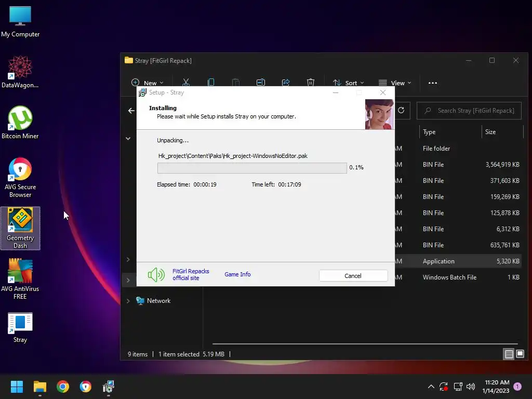532x399 pixels.
Task: Open the View dropdown menu
Action: [395, 83]
